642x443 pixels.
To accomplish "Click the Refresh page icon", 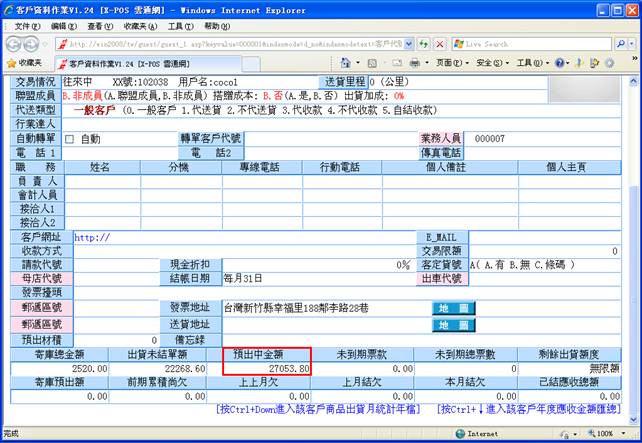I will (424, 45).
